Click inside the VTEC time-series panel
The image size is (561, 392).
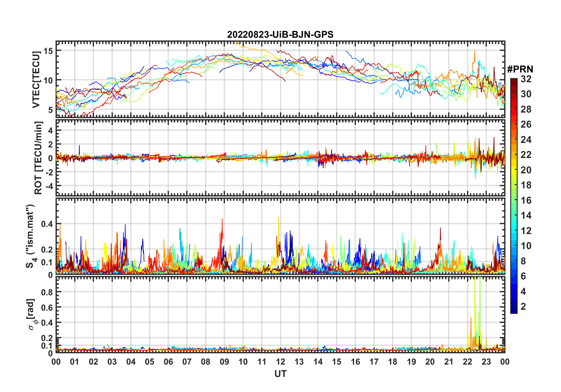tap(280, 79)
